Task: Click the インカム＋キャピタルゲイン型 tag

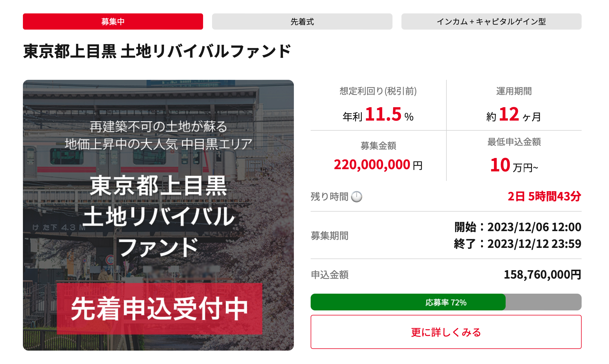Action: click(x=491, y=21)
